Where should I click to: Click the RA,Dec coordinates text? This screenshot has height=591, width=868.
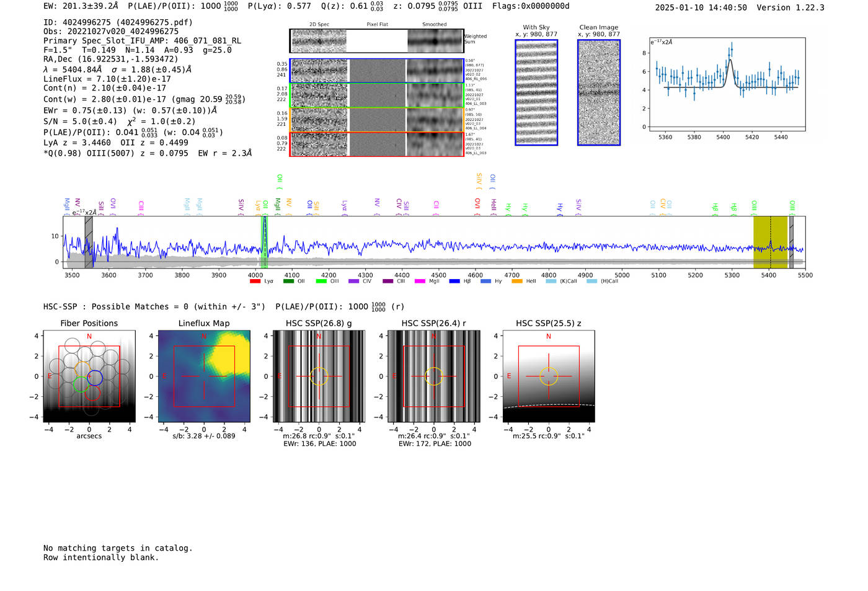(110, 59)
